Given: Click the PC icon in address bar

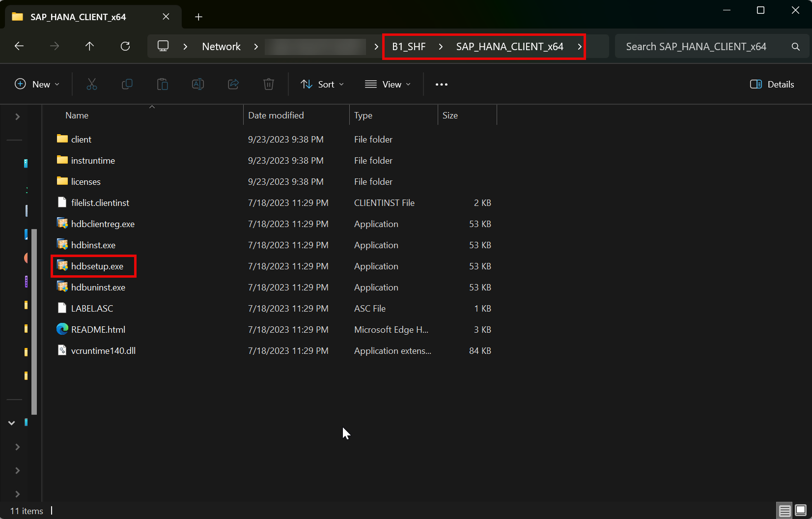Looking at the screenshot, I should click(x=163, y=46).
